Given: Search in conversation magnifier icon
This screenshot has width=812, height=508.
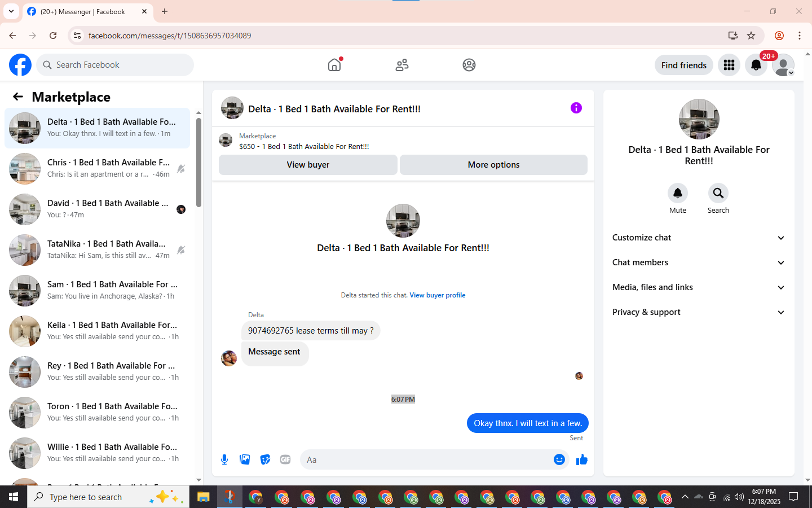Looking at the screenshot, I should click(x=718, y=193).
